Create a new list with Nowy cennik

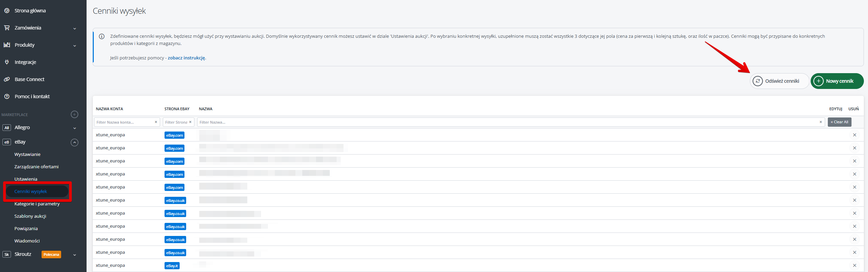point(837,81)
